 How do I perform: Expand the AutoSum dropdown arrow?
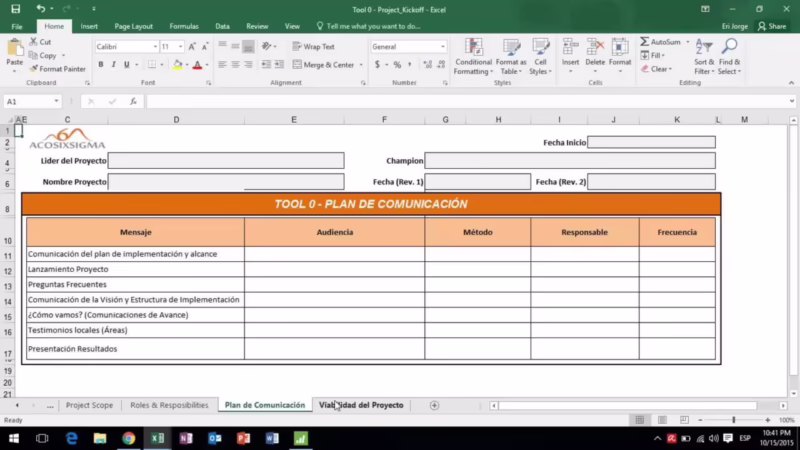(687, 42)
